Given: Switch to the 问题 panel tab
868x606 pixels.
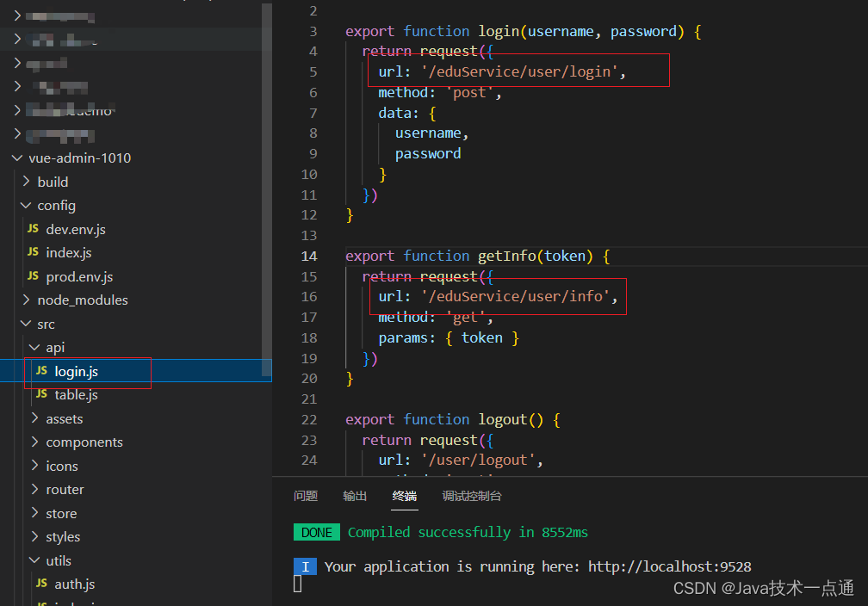Looking at the screenshot, I should point(306,496).
